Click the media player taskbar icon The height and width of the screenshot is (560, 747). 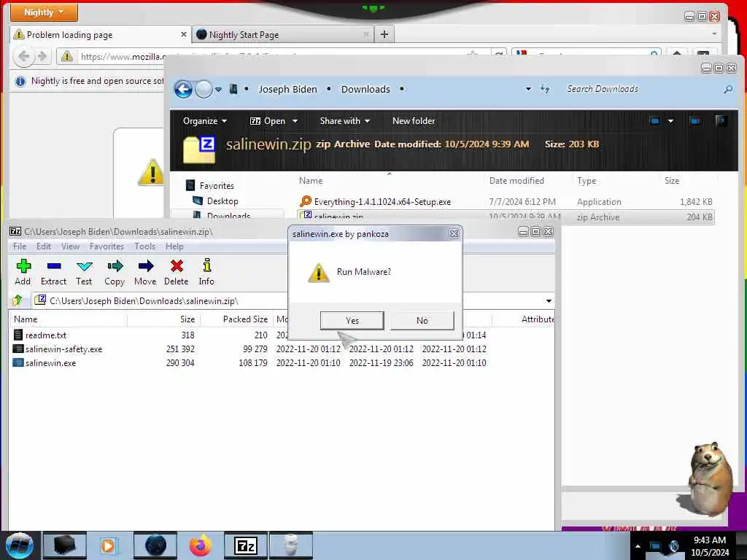(109, 545)
